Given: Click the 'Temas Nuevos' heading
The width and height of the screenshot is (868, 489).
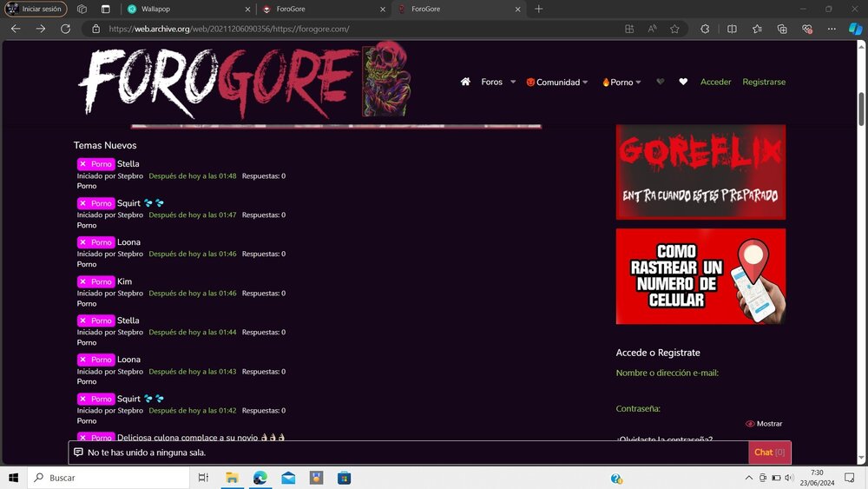Looking at the screenshot, I should pyautogui.click(x=105, y=145).
